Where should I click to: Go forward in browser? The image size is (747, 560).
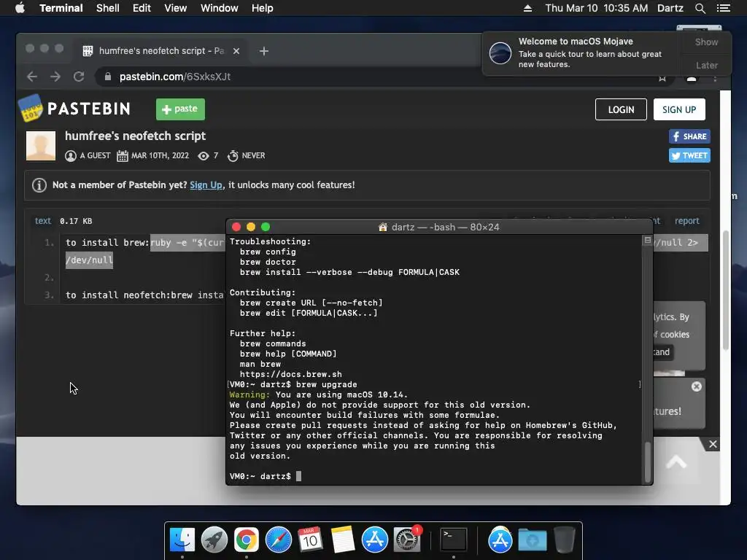point(55,77)
